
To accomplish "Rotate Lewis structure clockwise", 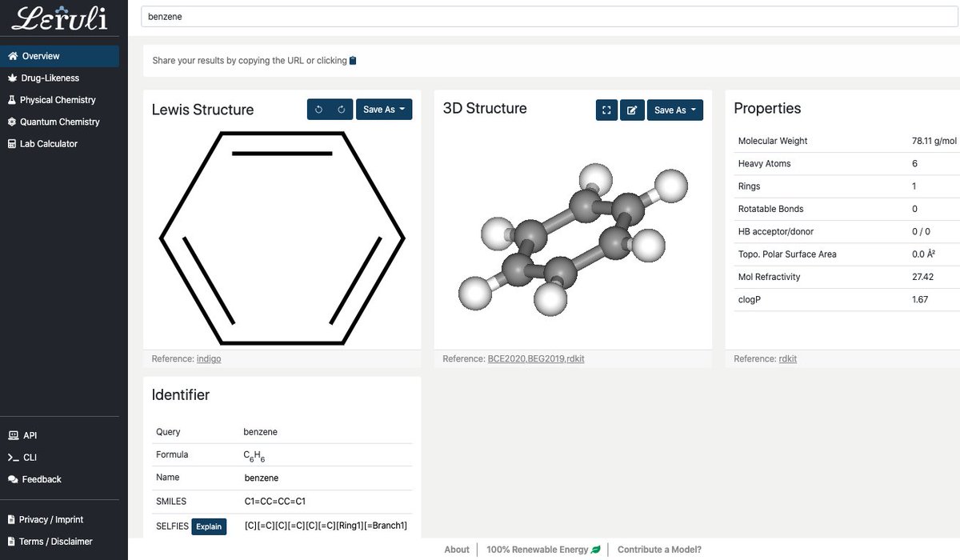I will coord(341,110).
